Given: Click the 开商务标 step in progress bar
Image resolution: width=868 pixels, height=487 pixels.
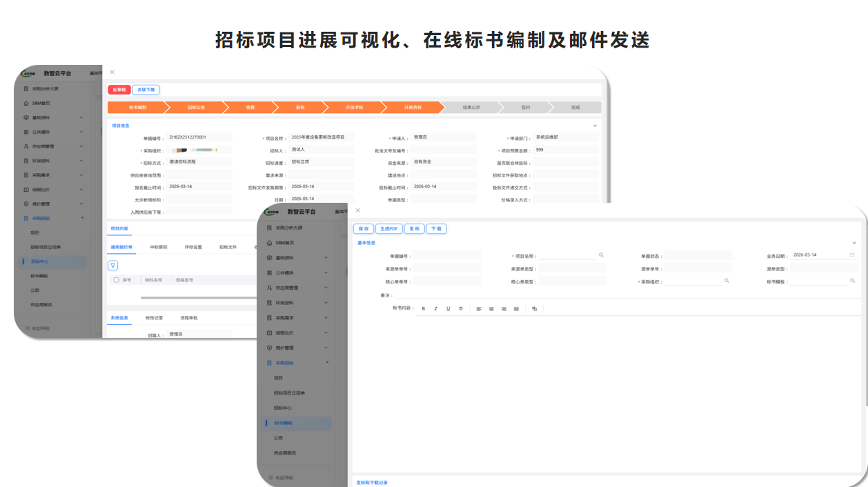Looking at the screenshot, I should (413, 108).
